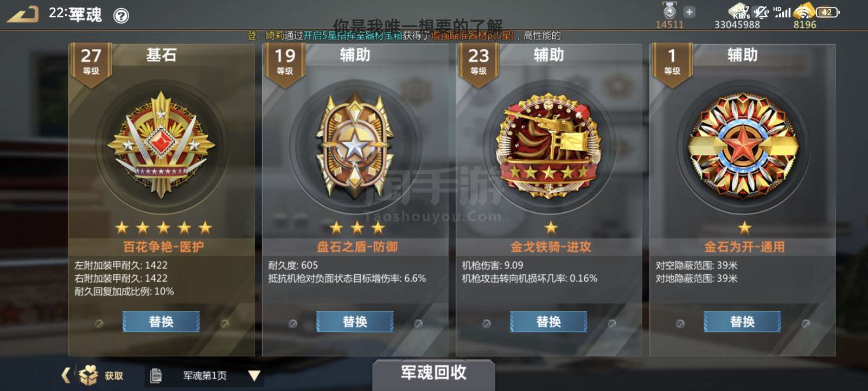Tap the medal currency icon above 14511
The width and height of the screenshot is (868, 391).
[x=670, y=11]
